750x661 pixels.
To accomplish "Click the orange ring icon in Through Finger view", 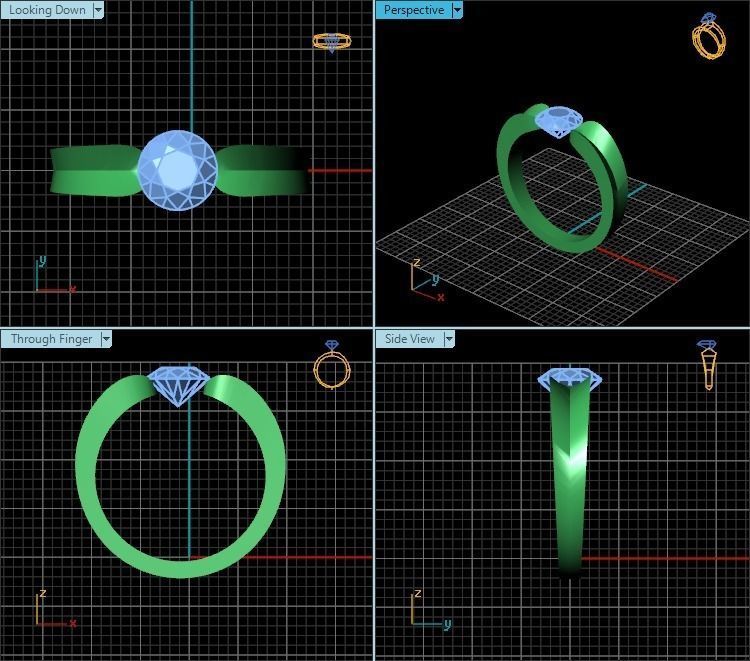I will click(x=331, y=364).
